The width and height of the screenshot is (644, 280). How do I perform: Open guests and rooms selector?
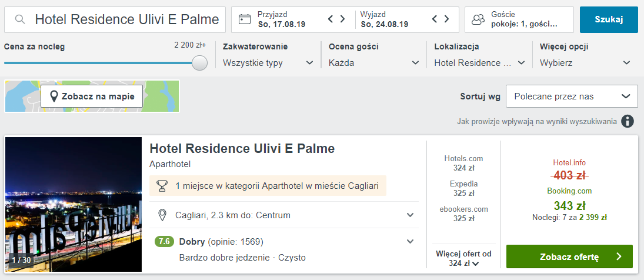519,19
